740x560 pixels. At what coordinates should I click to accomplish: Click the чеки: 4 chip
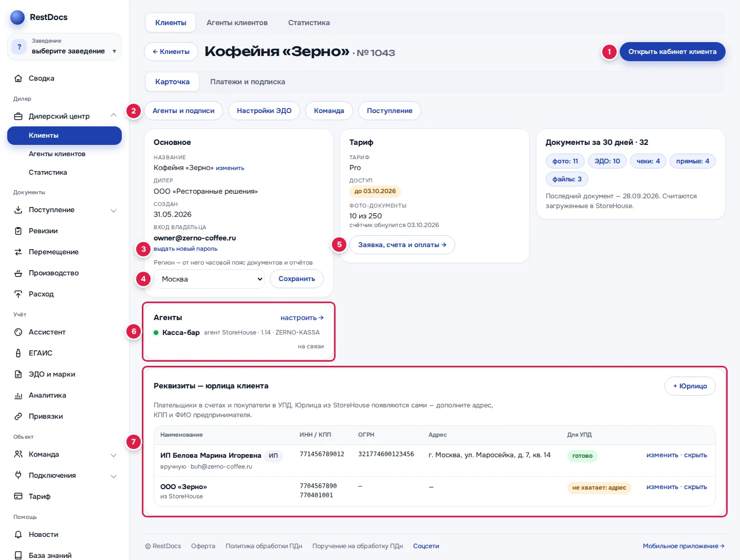tap(648, 161)
